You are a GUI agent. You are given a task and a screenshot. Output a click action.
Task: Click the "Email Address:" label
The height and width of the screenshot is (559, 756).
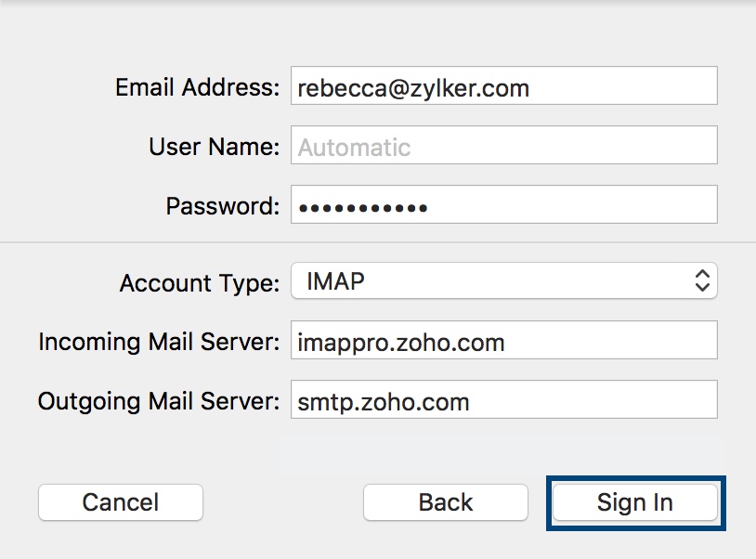[x=197, y=87]
